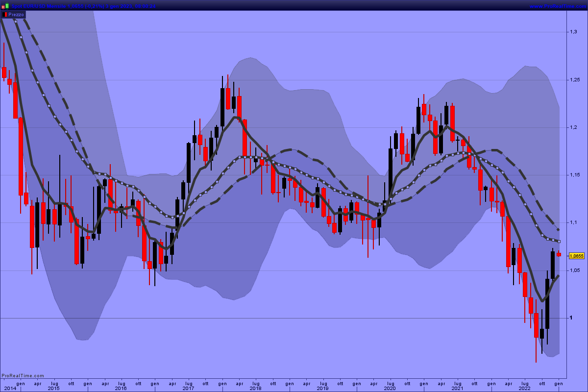Click the 1,2 level on price axis
The image size is (588, 392).
tap(573, 127)
